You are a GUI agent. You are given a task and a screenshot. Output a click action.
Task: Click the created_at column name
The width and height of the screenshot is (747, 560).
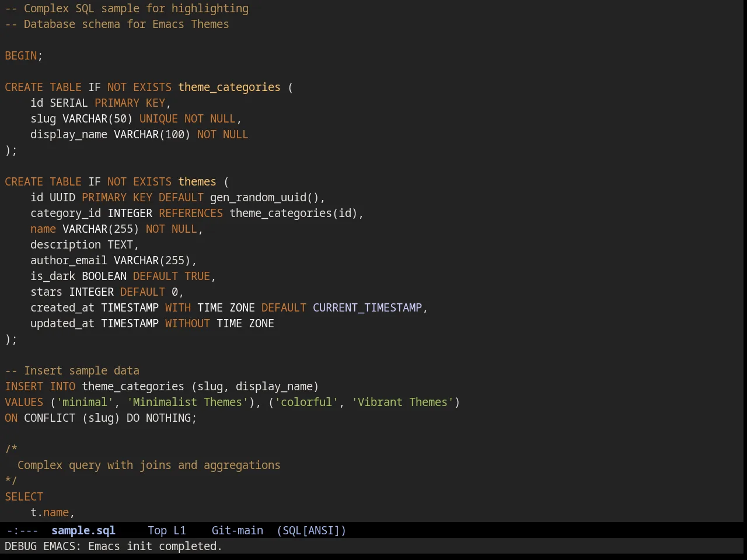tap(62, 307)
